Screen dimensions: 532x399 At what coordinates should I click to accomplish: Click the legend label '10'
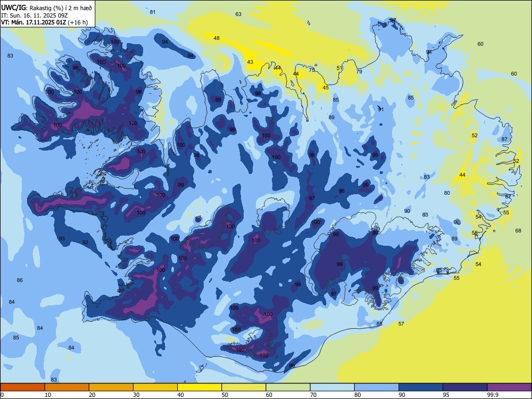pos(48,395)
